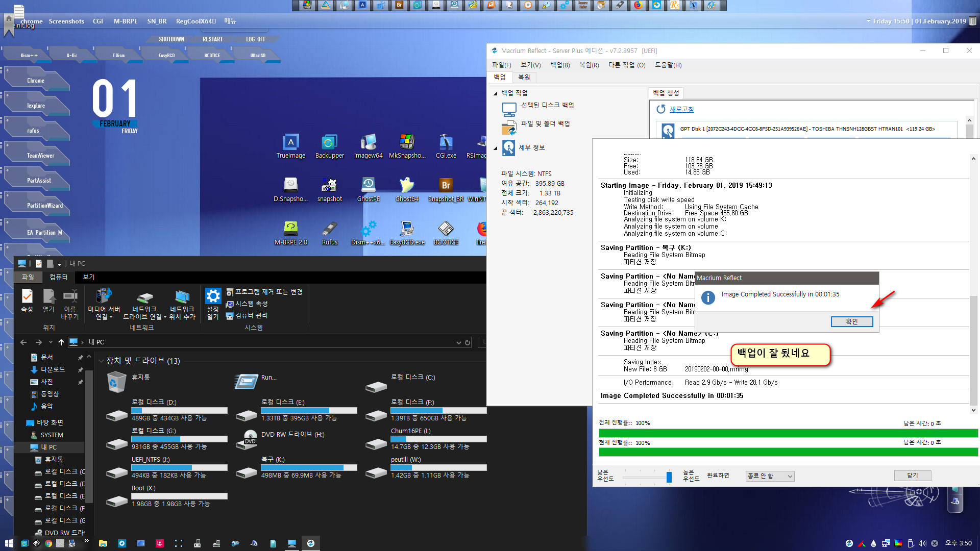The height and width of the screenshot is (551, 980).
Task: Collapse the details section in Macrium sidebar
Action: 495,148
